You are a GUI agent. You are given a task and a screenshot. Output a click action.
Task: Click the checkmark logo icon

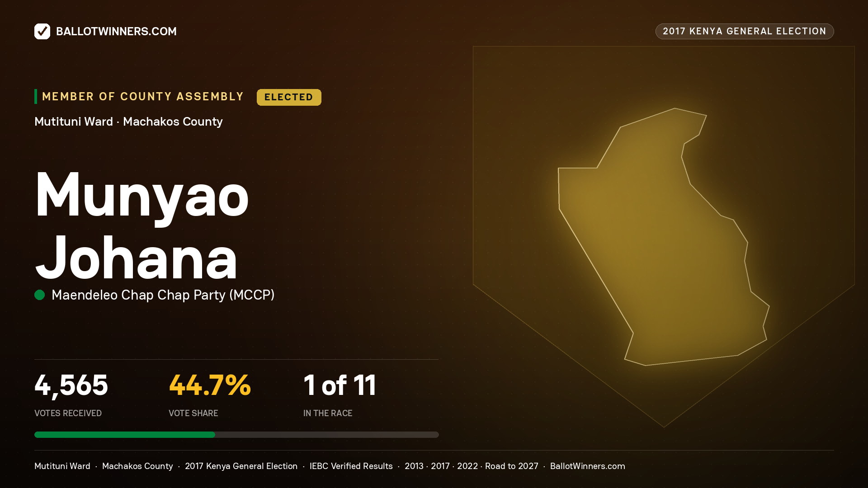pos(42,31)
